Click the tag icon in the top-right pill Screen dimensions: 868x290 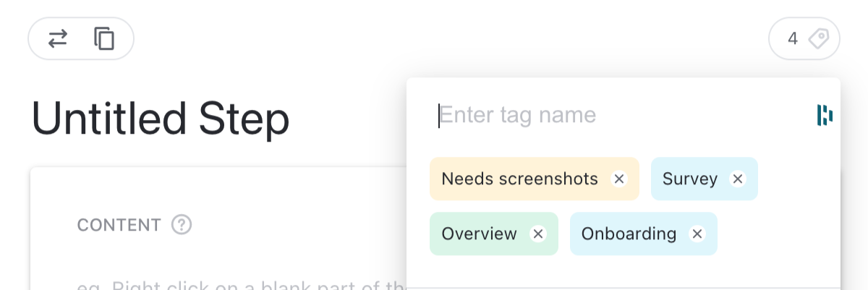(x=819, y=38)
